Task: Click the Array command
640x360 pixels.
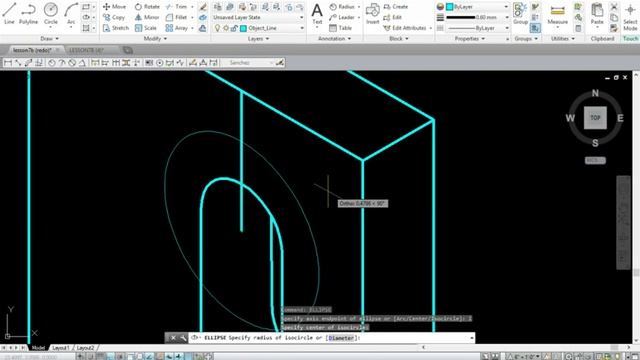Action: point(177,28)
